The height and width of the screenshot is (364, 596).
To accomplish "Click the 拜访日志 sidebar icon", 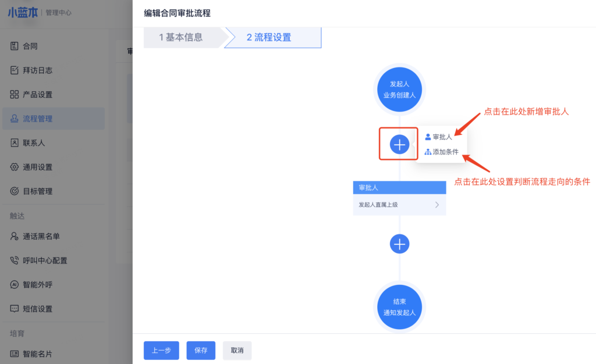I will pyautogui.click(x=15, y=70).
